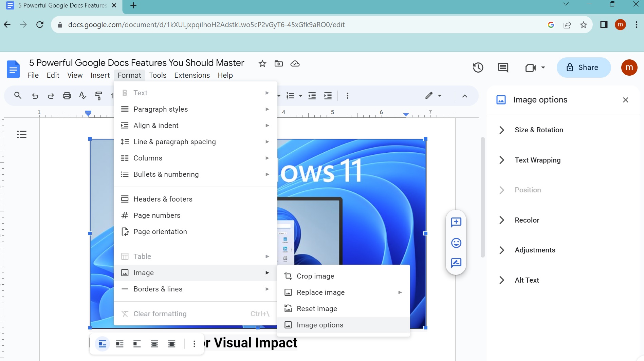Open the comments history icon
Viewport: 644px width, 361px height.
503,68
